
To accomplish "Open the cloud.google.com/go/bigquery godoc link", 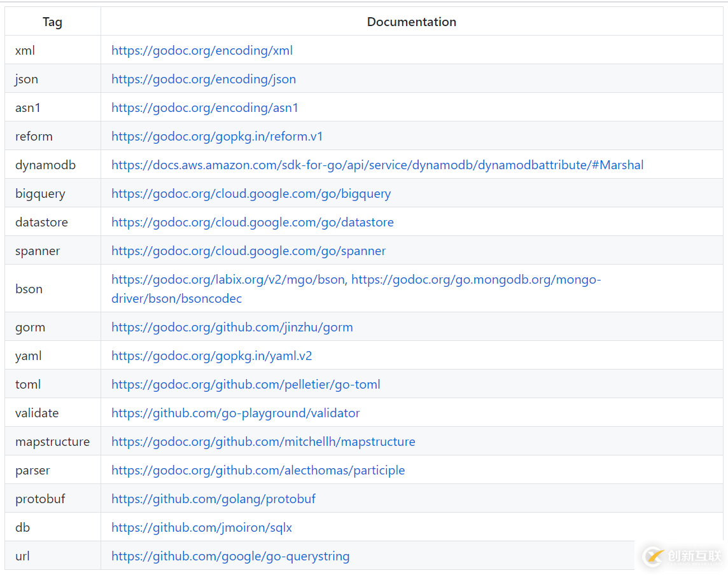I will (251, 193).
